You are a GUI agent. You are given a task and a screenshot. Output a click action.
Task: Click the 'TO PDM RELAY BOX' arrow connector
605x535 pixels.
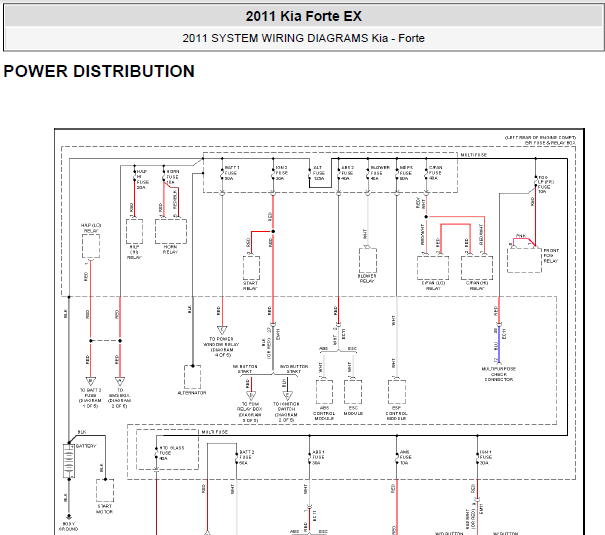click(x=251, y=395)
